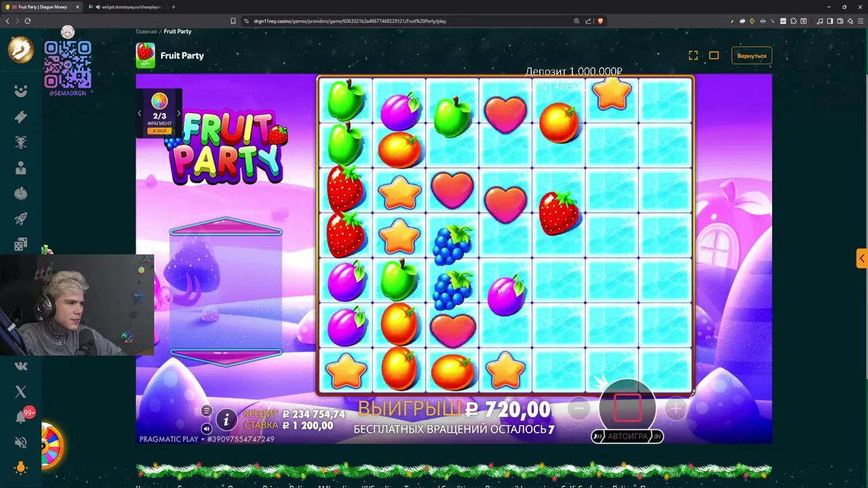
Task: Click the Fruit Party game thumbnail icon
Action: [x=145, y=56]
